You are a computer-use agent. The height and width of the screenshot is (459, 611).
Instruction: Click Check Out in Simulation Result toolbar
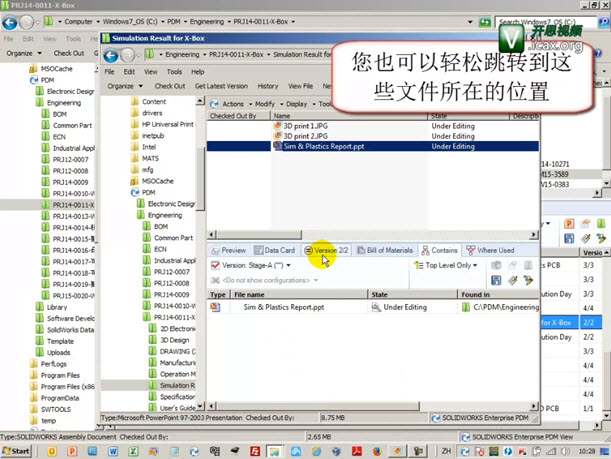(170, 86)
